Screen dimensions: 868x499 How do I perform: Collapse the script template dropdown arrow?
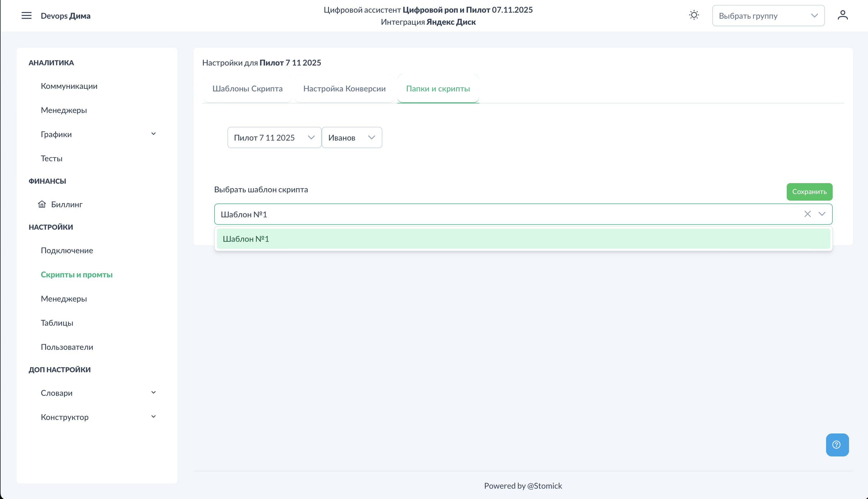[822, 214]
